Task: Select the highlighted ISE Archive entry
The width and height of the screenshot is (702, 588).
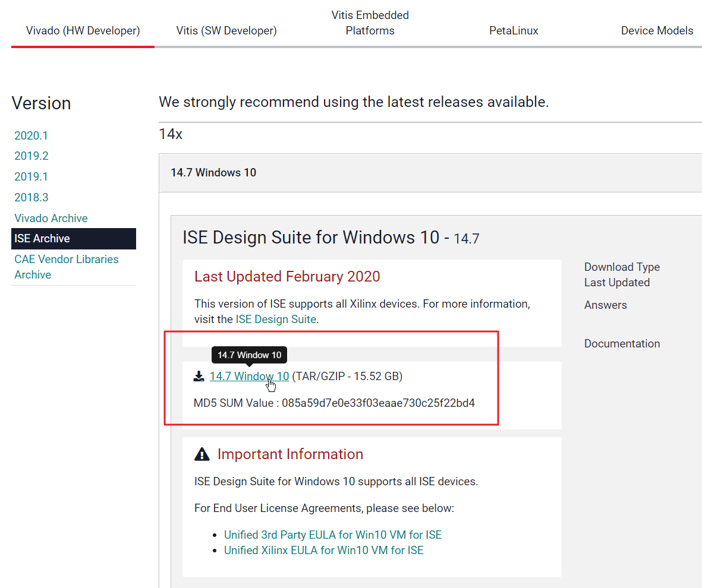Action: coord(74,239)
